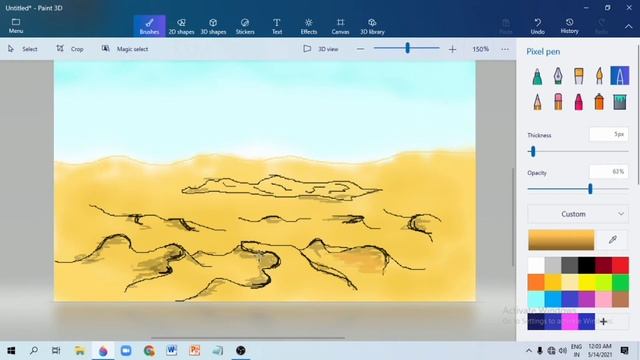Pick the red color swatch
The image size is (640, 360).
620,265
